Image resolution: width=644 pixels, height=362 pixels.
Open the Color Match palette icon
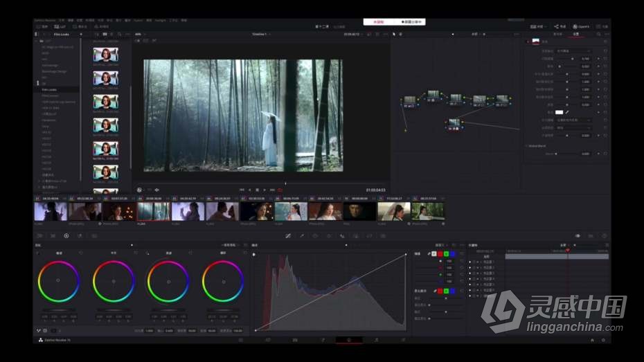pyautogui.click(x=53, y=236)
